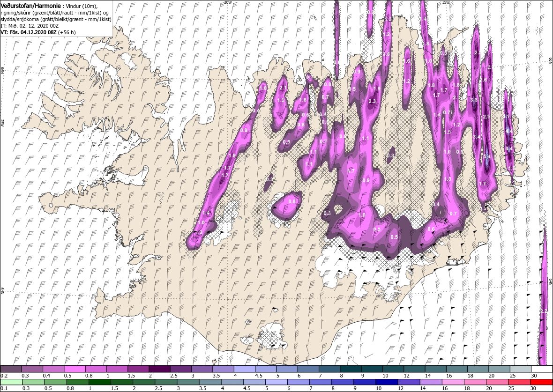Click the '(+56 h)' forecast offset text
This screenshot has width=553, height=392.
(67, 32)
